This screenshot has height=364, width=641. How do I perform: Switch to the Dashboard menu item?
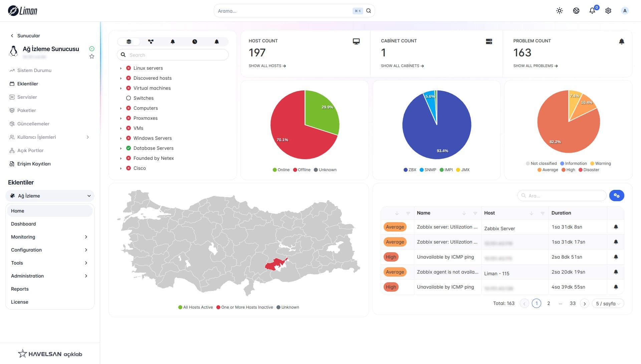[x=23, y=224]
